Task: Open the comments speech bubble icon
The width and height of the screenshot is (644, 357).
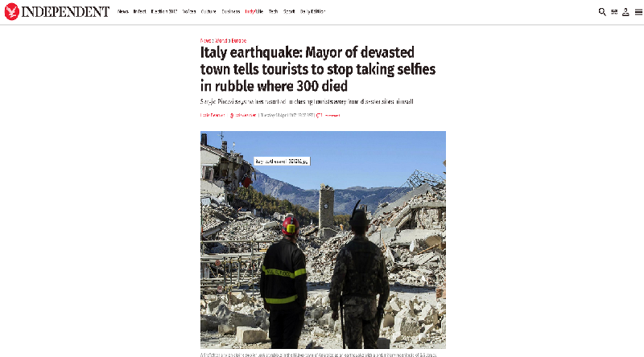Action: (x=319, y=115)
